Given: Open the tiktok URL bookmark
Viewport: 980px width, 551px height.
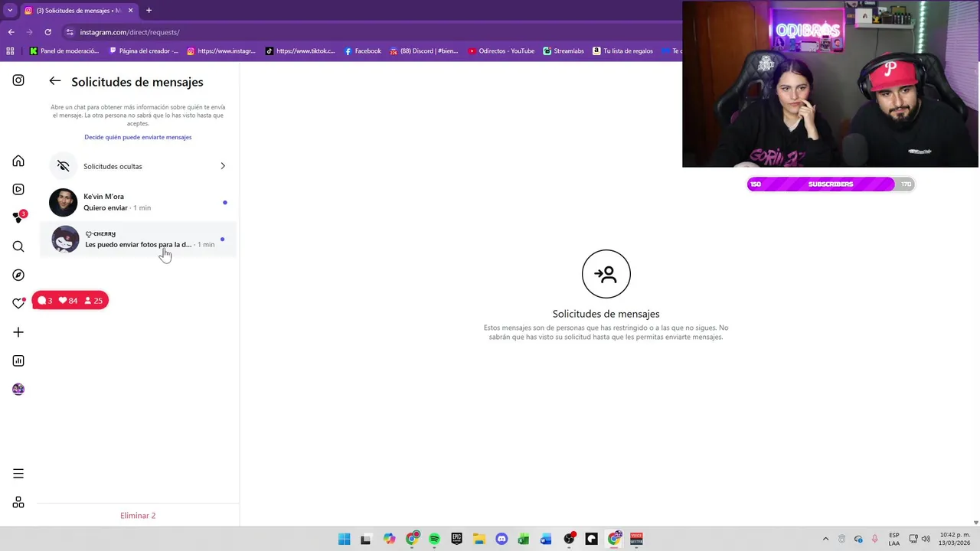Looking at the screenshot, I should [x=300, y=51].
